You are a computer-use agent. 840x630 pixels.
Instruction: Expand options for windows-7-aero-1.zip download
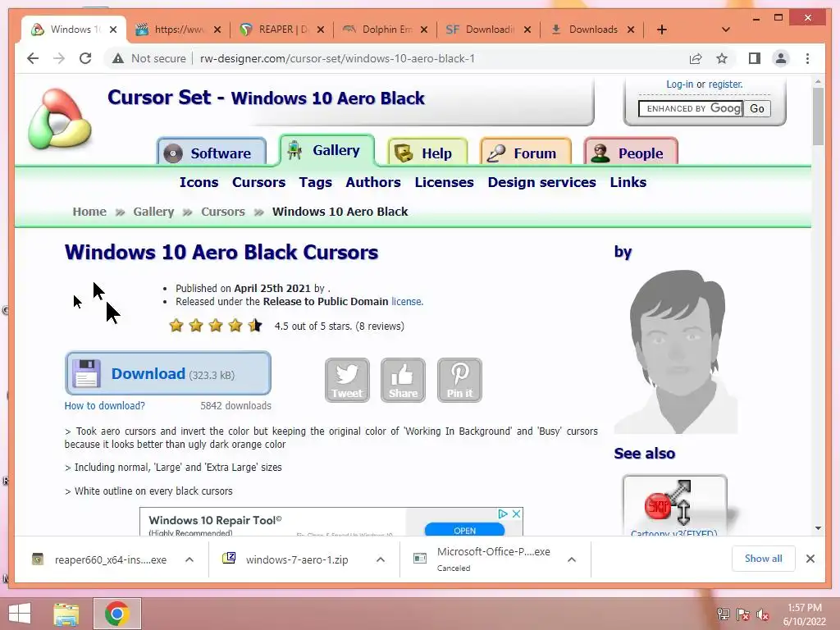381,559
